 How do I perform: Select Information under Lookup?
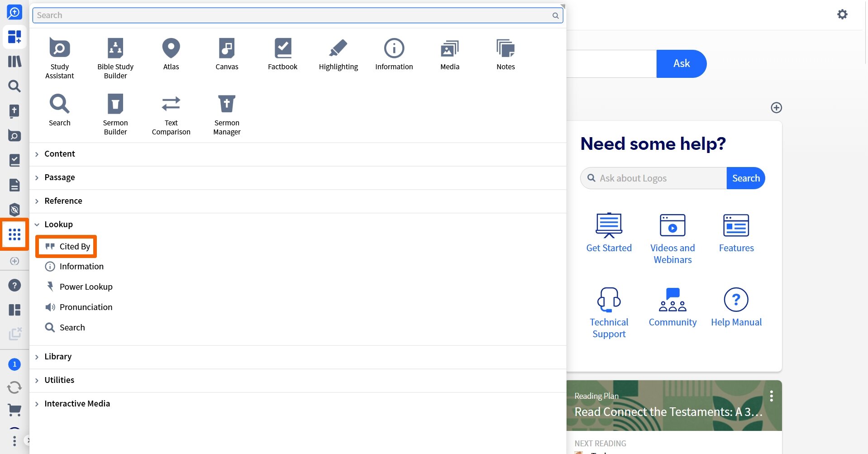(74, 267)
